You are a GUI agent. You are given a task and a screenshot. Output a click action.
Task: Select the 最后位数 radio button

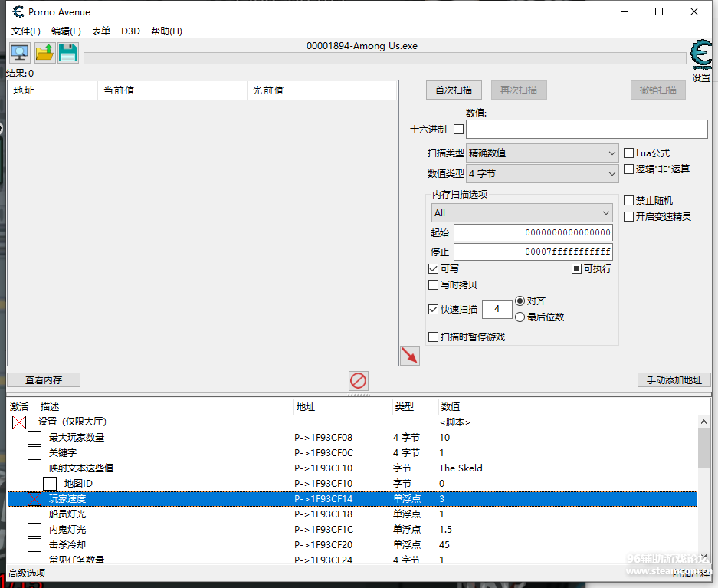click(520, 317)
